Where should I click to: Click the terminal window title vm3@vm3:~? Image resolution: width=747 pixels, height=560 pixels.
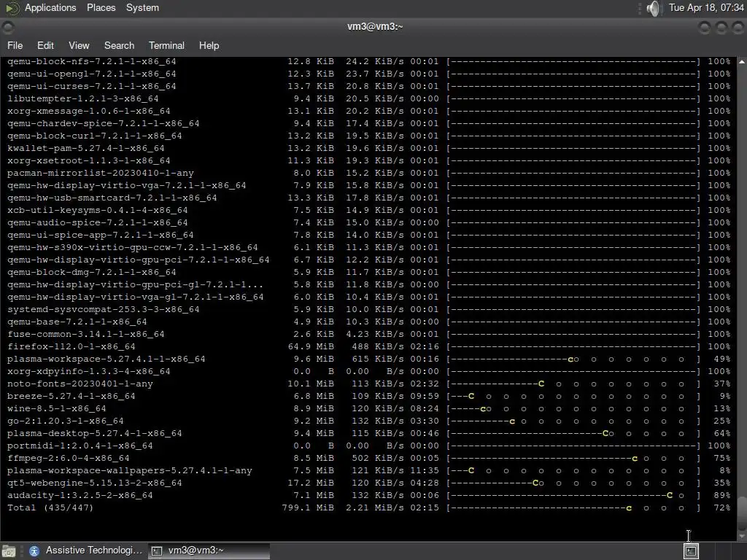(x=375, y=27)
